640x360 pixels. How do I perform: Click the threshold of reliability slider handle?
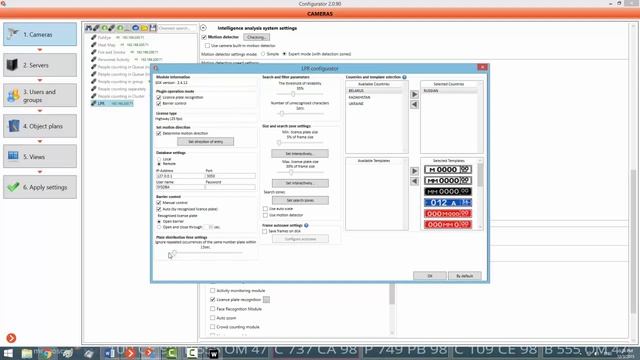(293, 94)
